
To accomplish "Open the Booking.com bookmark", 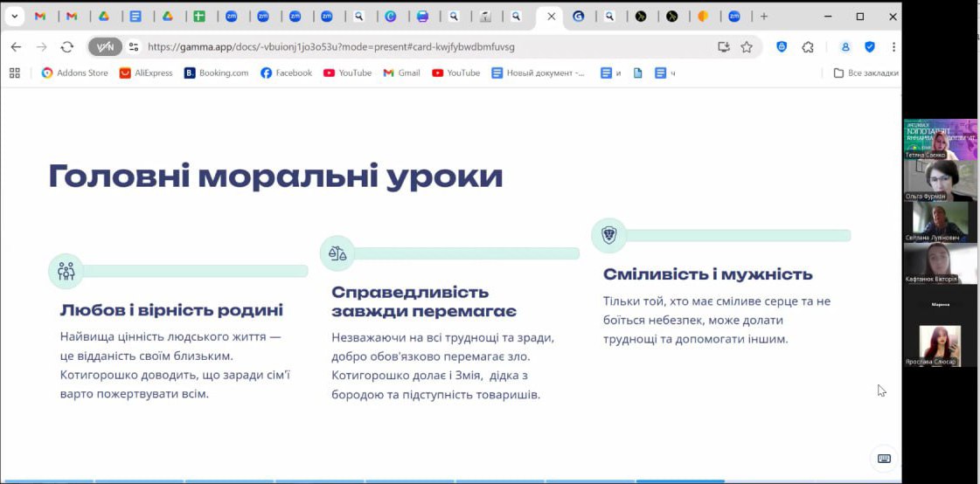I will [216, 73].
